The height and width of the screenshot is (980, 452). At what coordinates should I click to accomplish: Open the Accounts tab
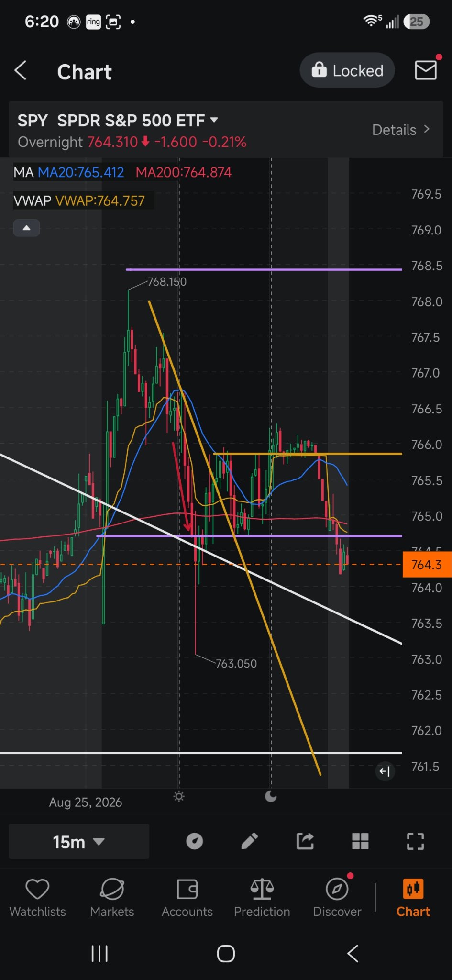click(187, 898)
